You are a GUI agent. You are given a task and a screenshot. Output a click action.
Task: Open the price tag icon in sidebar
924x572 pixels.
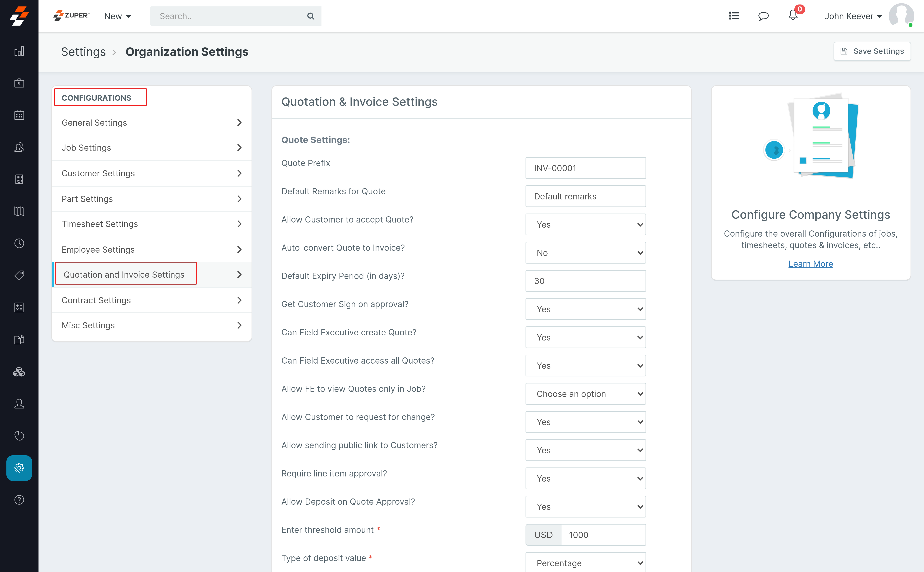19,275
